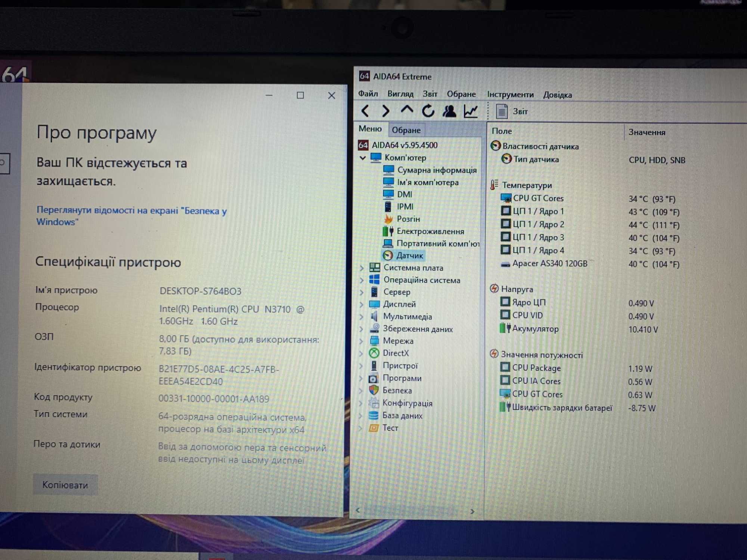Viewport: 747px width, 560px height.
Task: Select Портативний комп'ютер tree item
Action: point(431,243)
